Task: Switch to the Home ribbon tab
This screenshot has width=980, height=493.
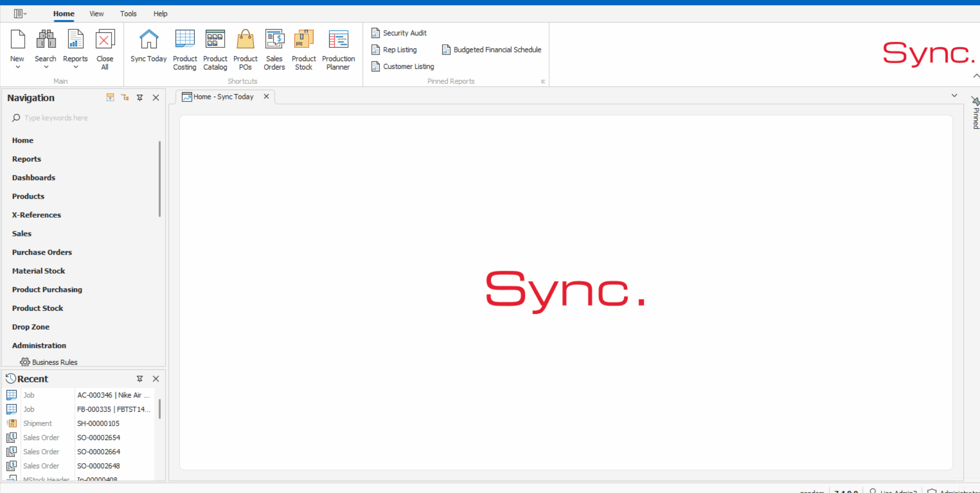Action: pos(64,14)
